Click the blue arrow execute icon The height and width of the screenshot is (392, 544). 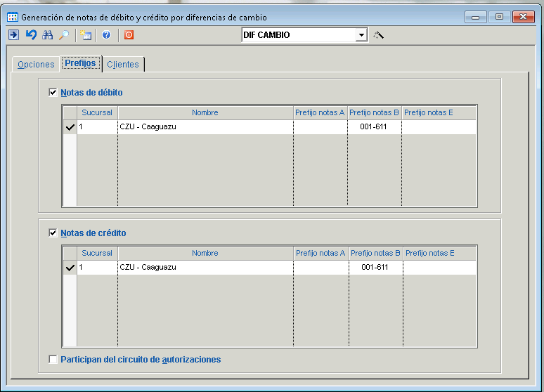(x=13, y=34)
